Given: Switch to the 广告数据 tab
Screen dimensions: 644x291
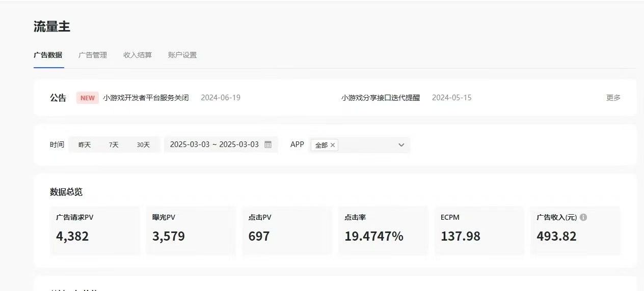Looking at the screenshot, I should tap(48, 55).
